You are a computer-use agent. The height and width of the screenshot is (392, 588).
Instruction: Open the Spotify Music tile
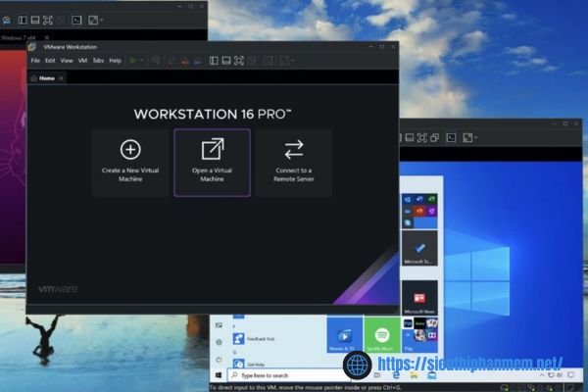tap(382, 335)
